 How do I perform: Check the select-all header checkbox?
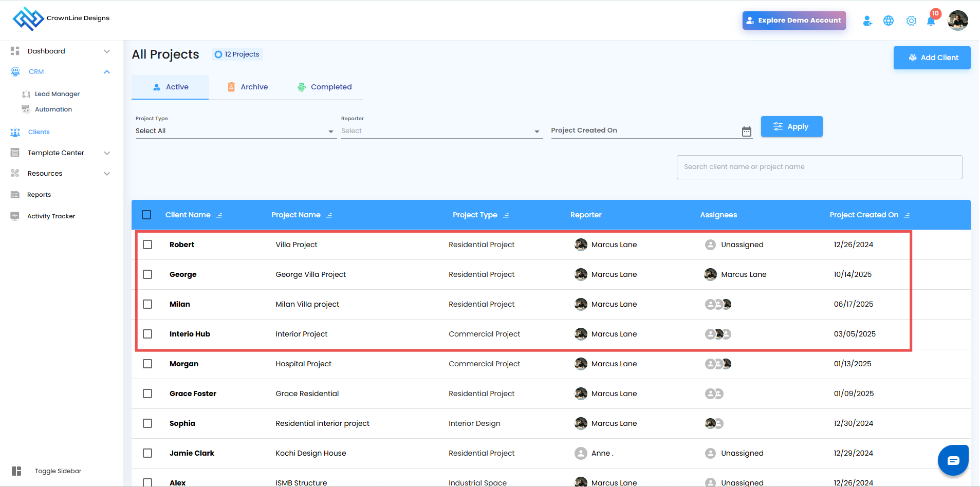tap(146, 215)
